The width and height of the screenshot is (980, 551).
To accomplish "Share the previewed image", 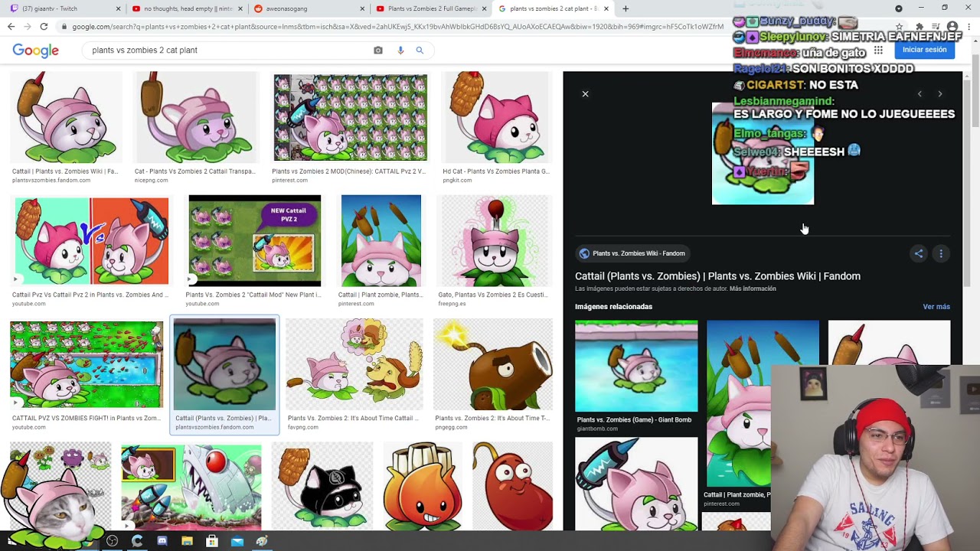I will (x=919, y=253).
